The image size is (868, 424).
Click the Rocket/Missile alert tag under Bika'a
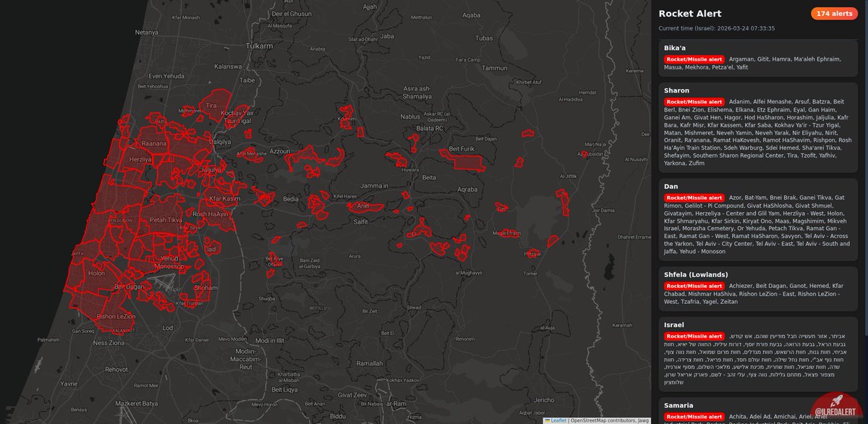pos(693,59)
